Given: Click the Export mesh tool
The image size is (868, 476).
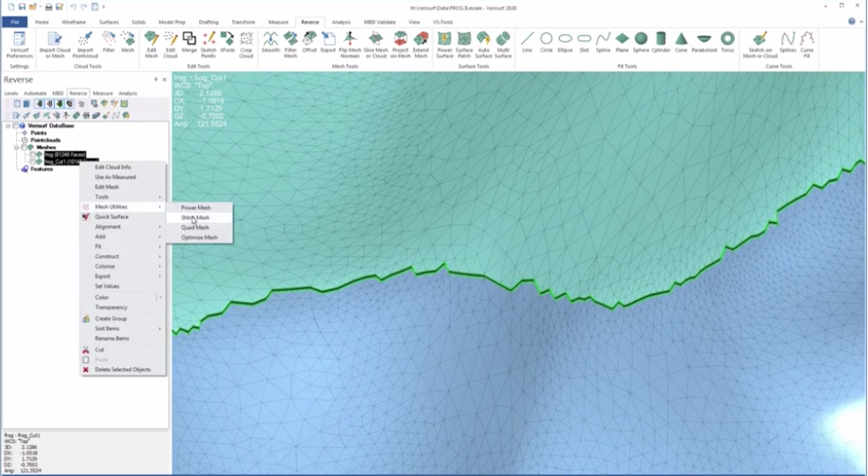Looking at the screenshot, I should pos(328,42).
